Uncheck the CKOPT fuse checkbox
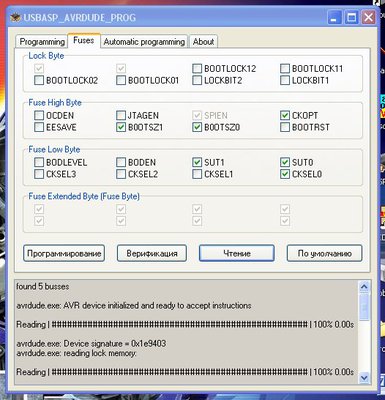 [285, 115]
